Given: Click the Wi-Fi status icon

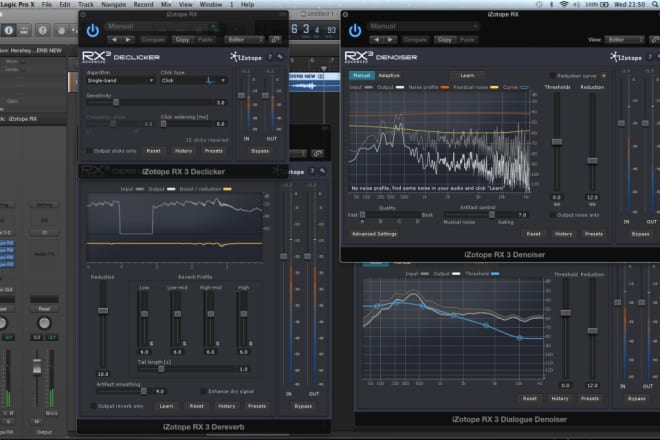Looking at the screenshot, I should 564,5.
